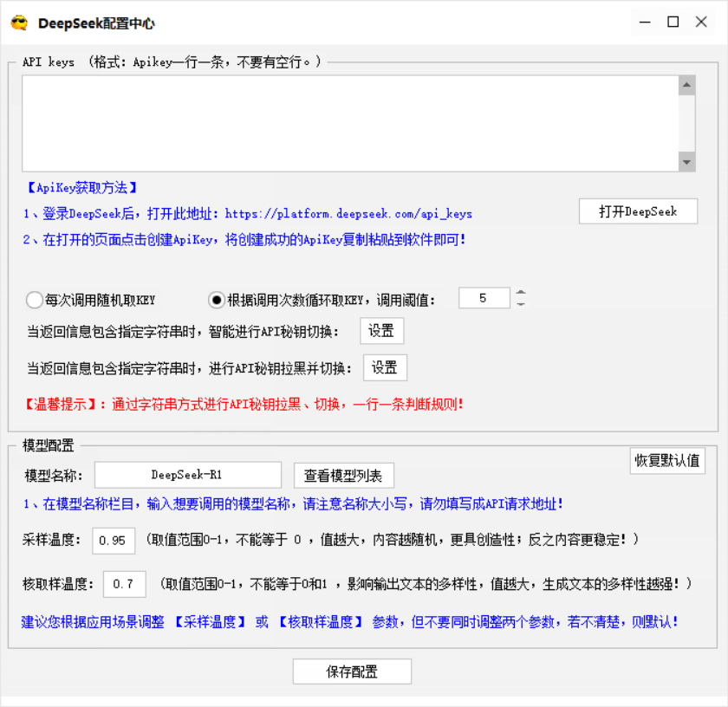Focus the 模型名称 field with DeepSeek-R1
The image size is (728, 707).
[x=187, y=475]
